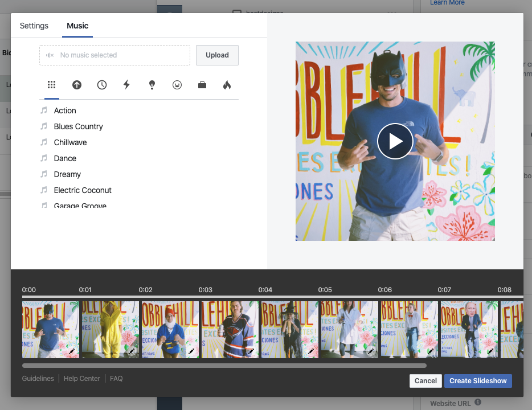Viewport: 532px width, 410px height.
Task: Click the Create Slideshow button
Action: pyautogui.click(x=478, y=381)
